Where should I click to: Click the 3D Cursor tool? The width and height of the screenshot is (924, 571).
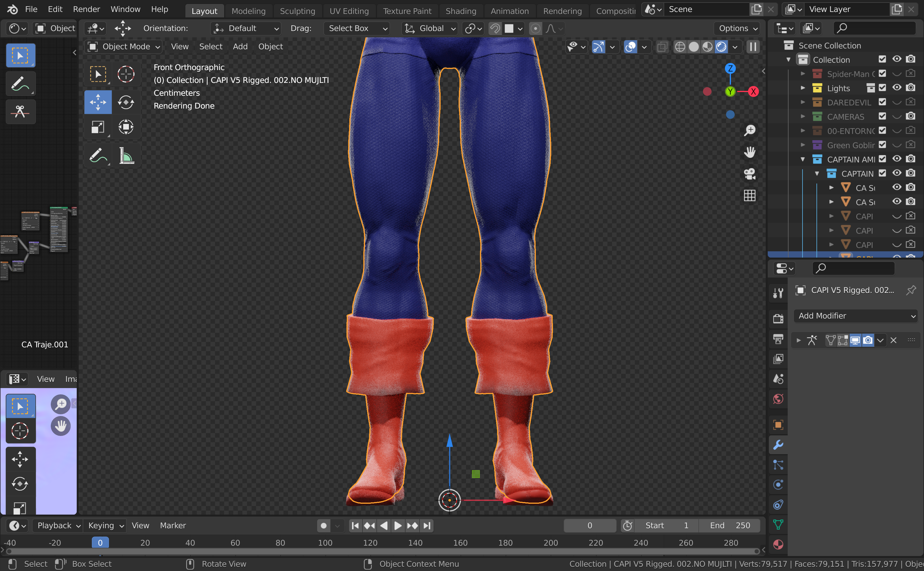[126, 74]
